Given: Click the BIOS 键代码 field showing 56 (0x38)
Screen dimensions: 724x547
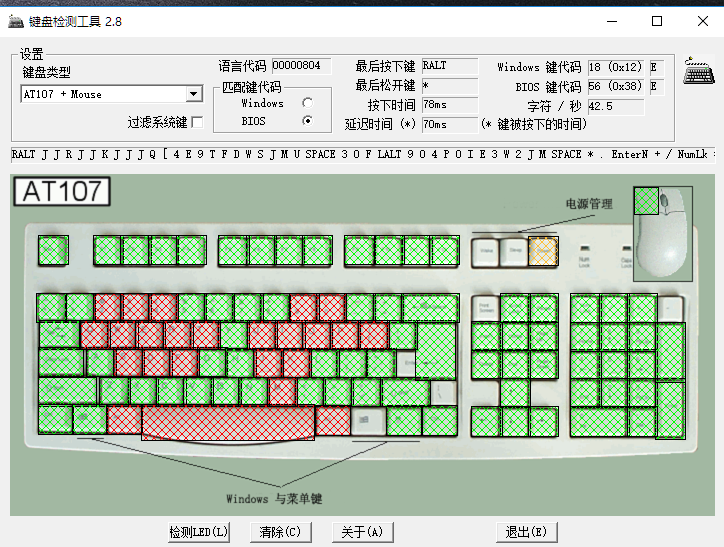Looking at the screenshot, I should (x=616, y=86).
